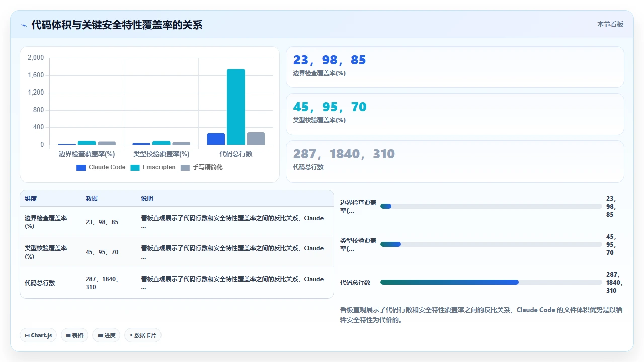Image resolution: width=644 pixels, height=362 pixels.
Task: Click the icon in the Chart.js chip
Action: pos(27,335)
